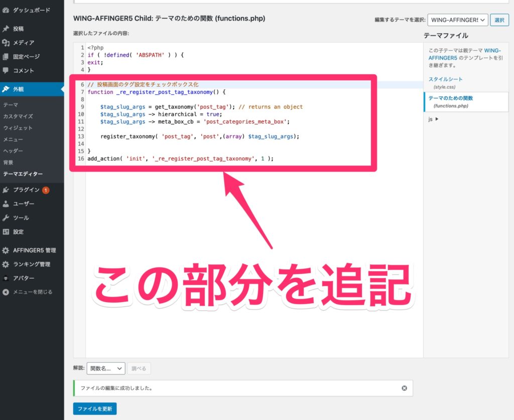
Task: Click the Dashboard gauge icon
Action: click(x=6, y=10)
